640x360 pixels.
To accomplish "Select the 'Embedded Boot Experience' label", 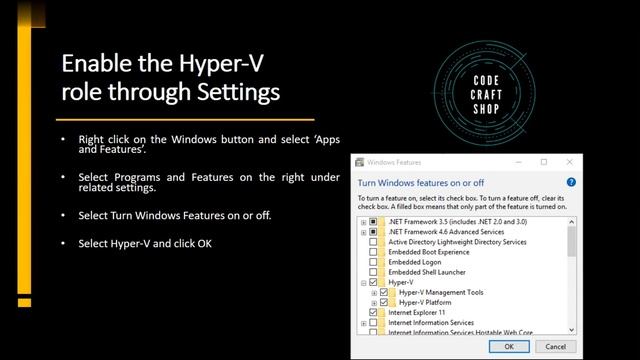I will pyautogui.click(x=429, y=252).
